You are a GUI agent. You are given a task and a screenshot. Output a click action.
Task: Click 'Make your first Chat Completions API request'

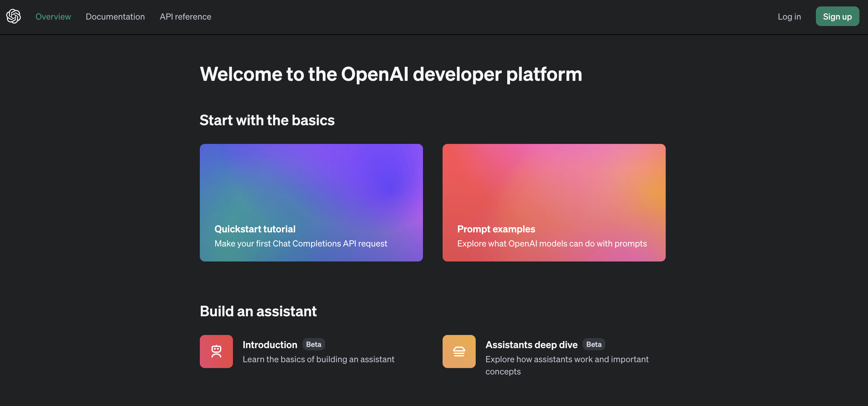(x=301, y=243)
